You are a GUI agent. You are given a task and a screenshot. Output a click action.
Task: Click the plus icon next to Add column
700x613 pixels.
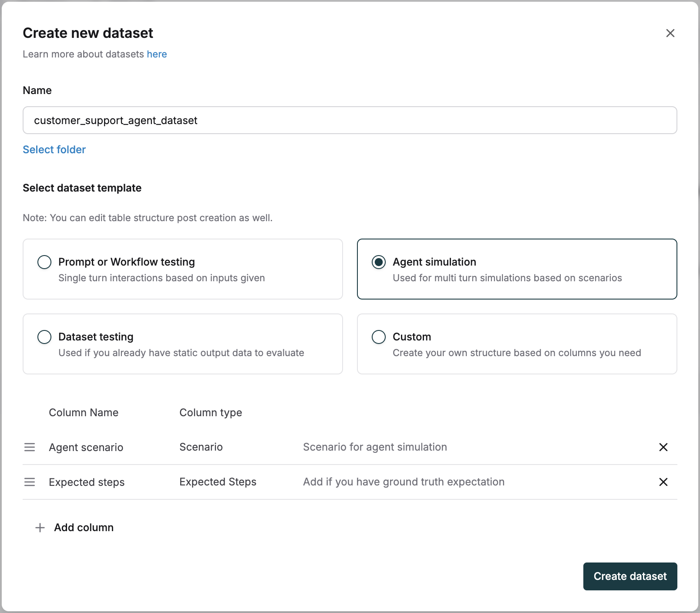[x=39, y=527]
